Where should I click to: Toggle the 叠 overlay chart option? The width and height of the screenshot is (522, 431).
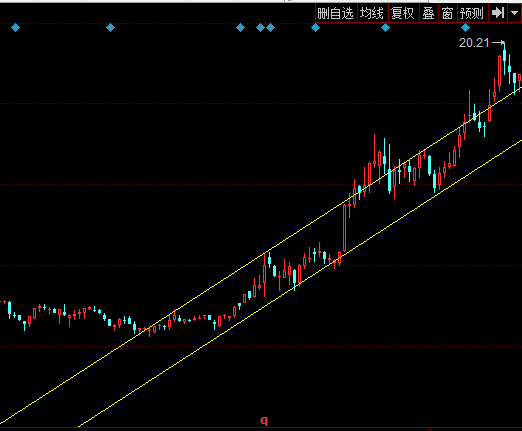click(429, 13)
